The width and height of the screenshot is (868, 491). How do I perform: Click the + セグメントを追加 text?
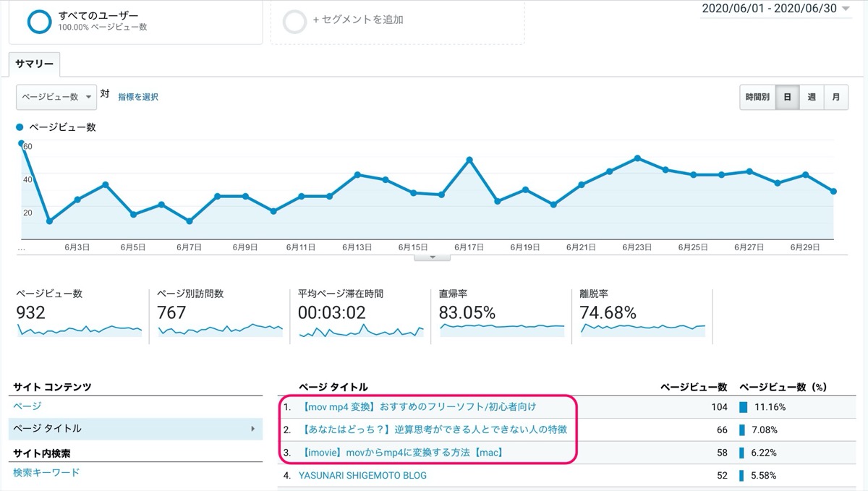(358, 20)
